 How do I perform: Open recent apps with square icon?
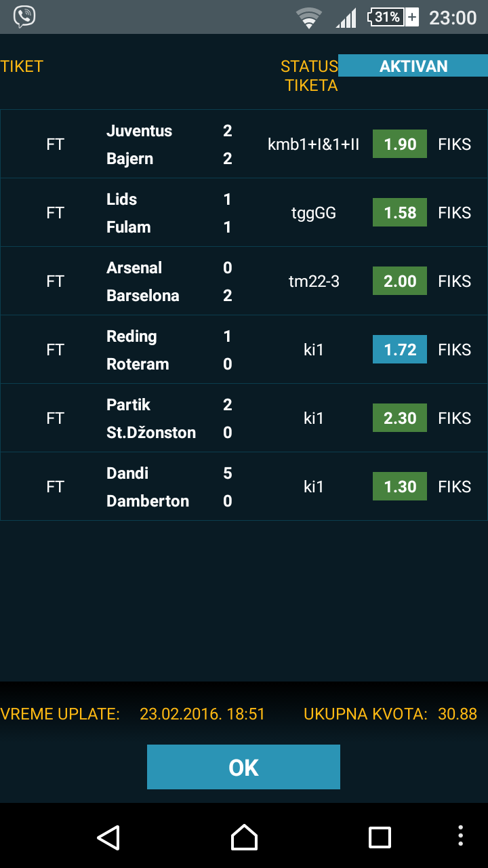coord(380,837)
